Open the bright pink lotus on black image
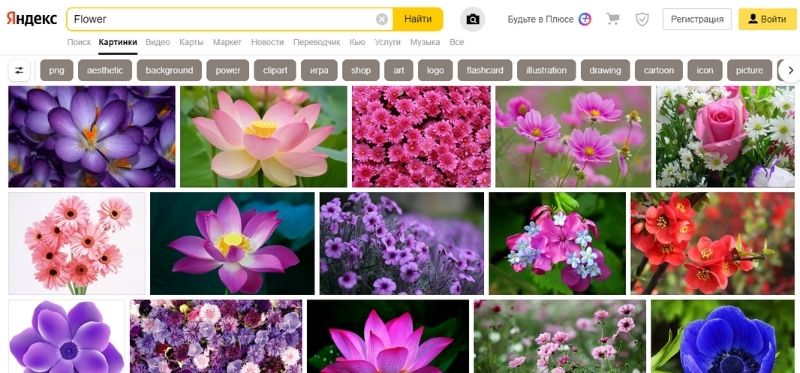 coord(388,336)
